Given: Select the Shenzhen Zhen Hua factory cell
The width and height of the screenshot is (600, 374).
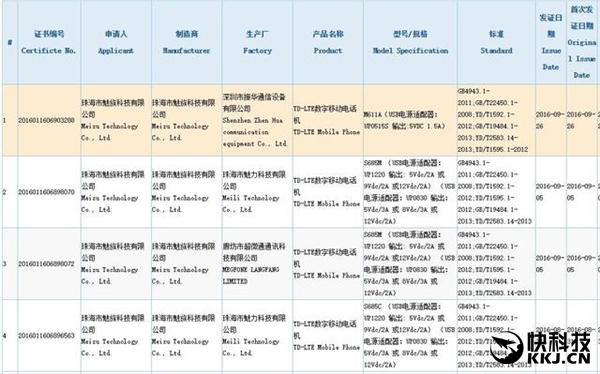Looking at the screenshot, I should pyautogui.click(x=257, y=120).
